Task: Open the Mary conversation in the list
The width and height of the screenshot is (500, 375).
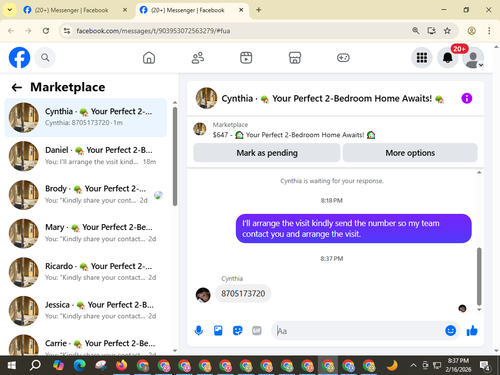Action: pos(86,234)
